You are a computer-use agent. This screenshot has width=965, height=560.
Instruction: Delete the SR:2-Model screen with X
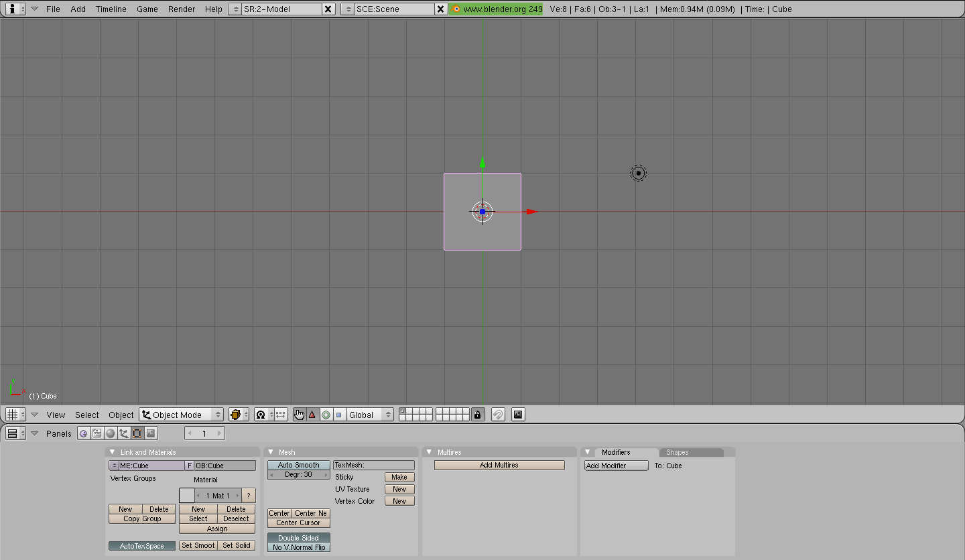pos(328,9)
